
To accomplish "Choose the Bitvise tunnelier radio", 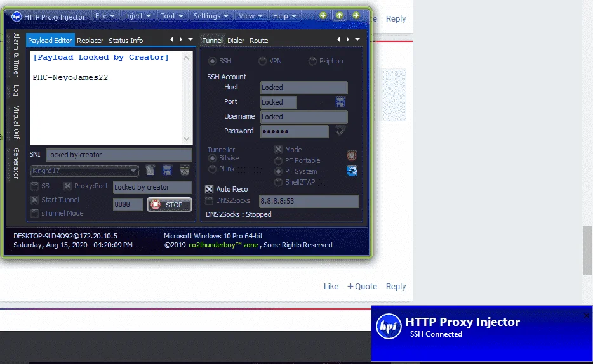I will [212, 158].
